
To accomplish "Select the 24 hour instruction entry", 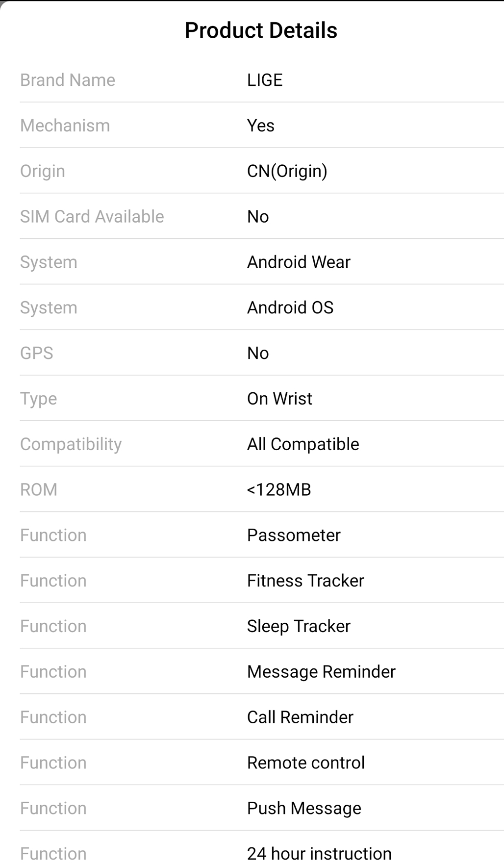I will (319, 854).
